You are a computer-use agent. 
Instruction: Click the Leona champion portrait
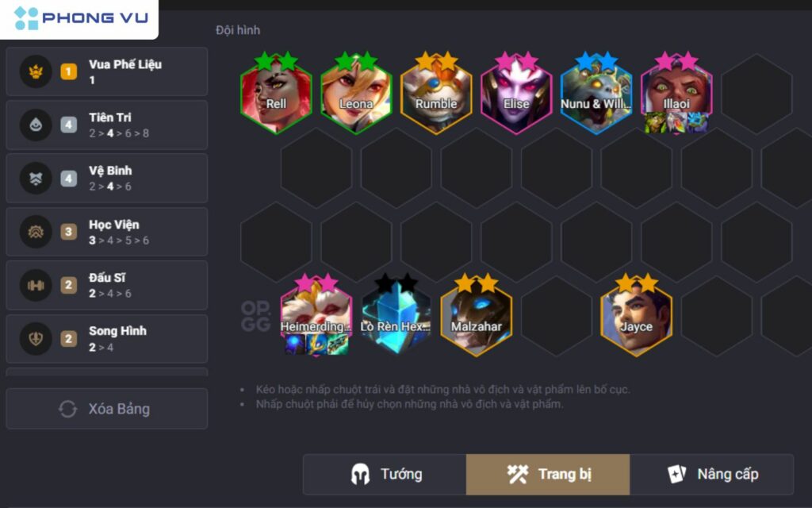(356, 94)
